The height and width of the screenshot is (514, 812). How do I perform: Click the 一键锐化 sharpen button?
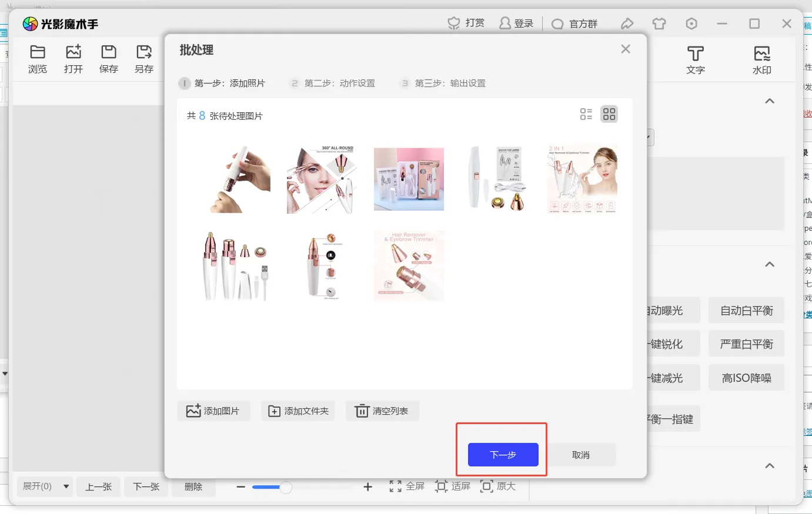click(673, 344)
